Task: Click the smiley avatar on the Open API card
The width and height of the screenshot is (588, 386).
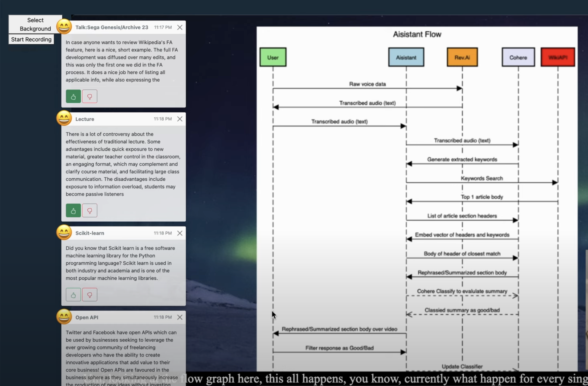Action: tap(64, 316)
